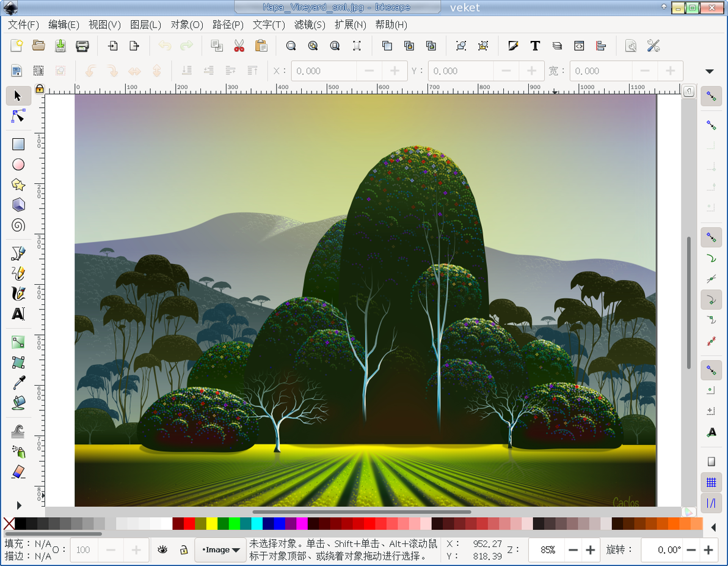Expand the tool controls bar overflow arrow
728x566 pixels.
[710, 71]
